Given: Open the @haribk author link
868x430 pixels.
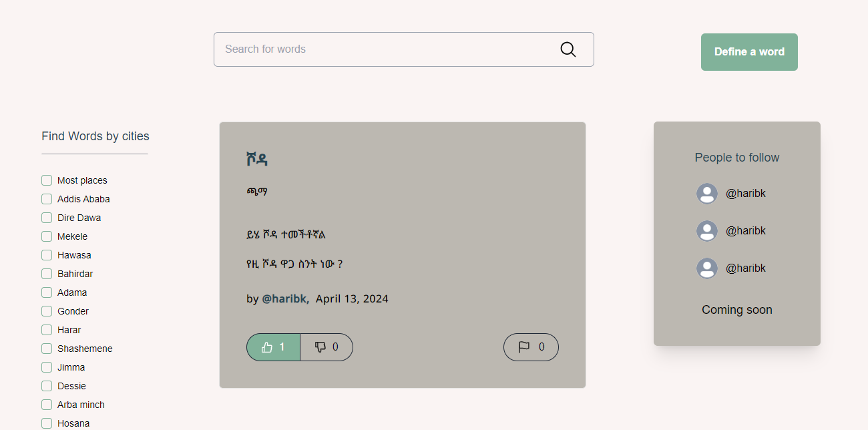Looking at the screenshot, I should (285, 299).
